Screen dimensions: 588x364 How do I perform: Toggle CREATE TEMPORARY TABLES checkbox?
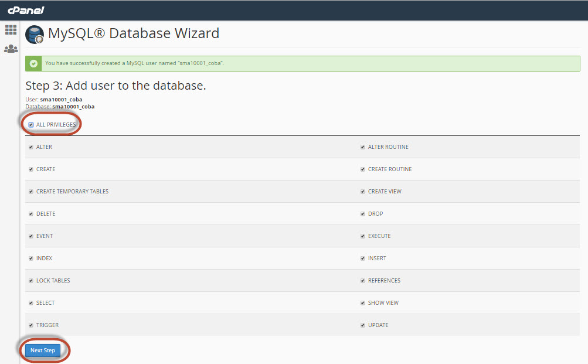[31, 192]
